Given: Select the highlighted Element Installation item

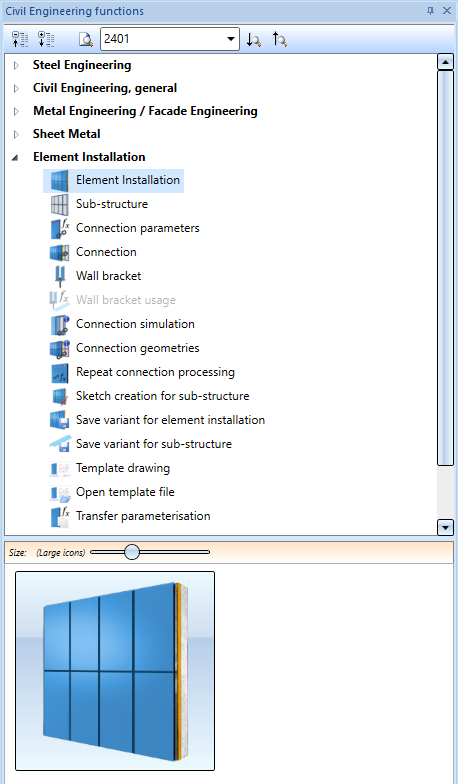Looking at the screenshot, I should tap(114, 180).
